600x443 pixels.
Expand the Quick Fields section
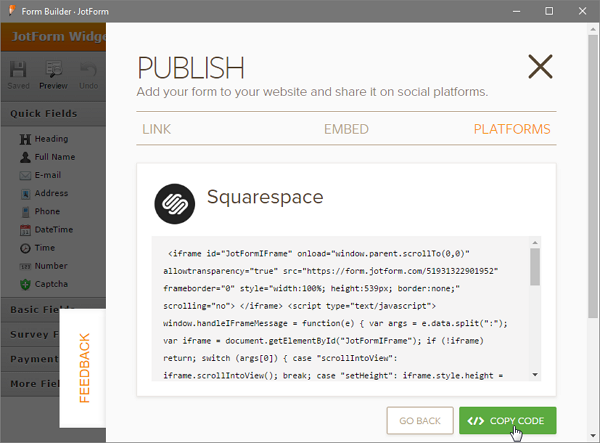(44, 114)
